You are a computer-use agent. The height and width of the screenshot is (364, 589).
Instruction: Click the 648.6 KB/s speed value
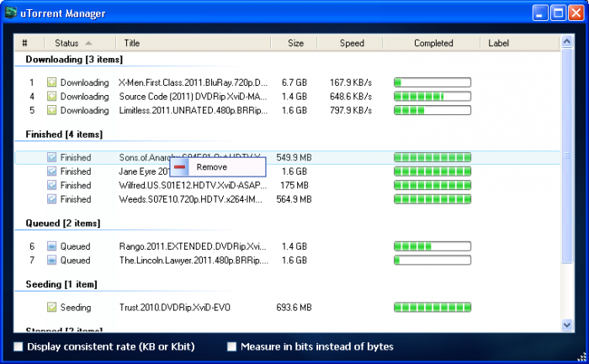351,97
